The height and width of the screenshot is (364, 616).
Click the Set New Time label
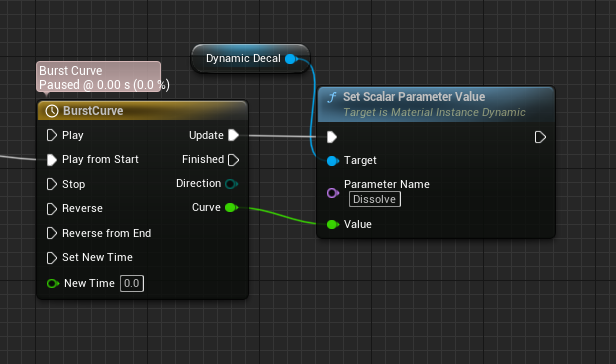click(97, 257)
